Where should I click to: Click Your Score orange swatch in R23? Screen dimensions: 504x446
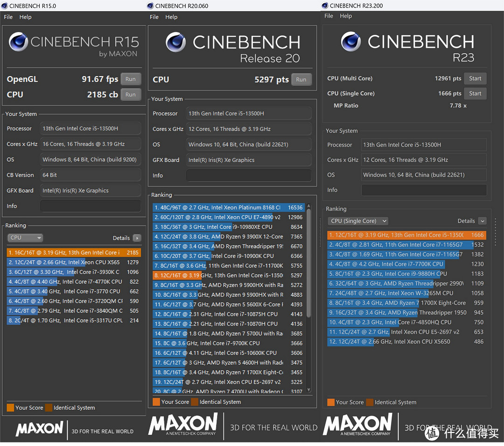tap(331, 402)
